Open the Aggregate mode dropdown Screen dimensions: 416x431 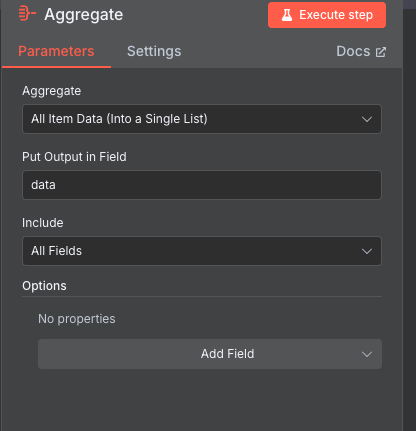pos(202,119)
